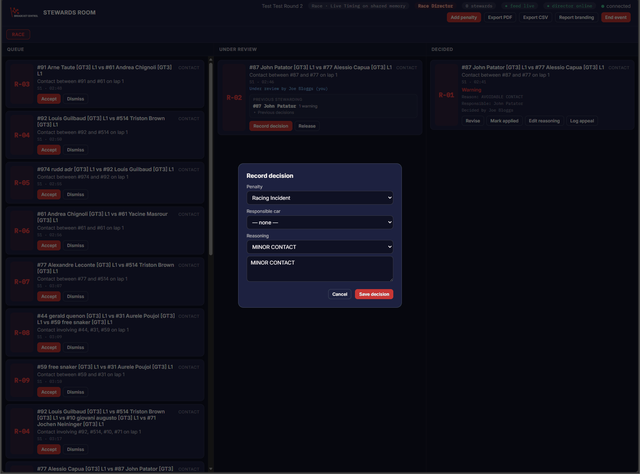The width and height of the screenshot is (640, 474).
Task: Click the Revise button on R-01
Action: pos(473,121)
